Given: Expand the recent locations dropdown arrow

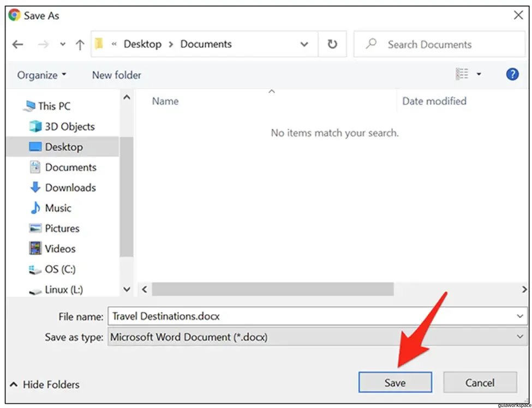Looking at the screenshot, I should pyautogui.click(x=63, y=45).
